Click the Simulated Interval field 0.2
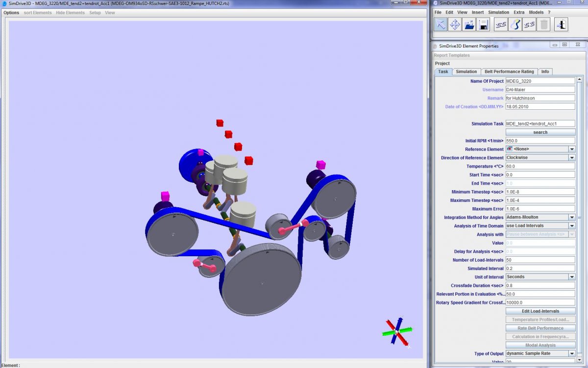588x368 pixels. pos(540,269)
